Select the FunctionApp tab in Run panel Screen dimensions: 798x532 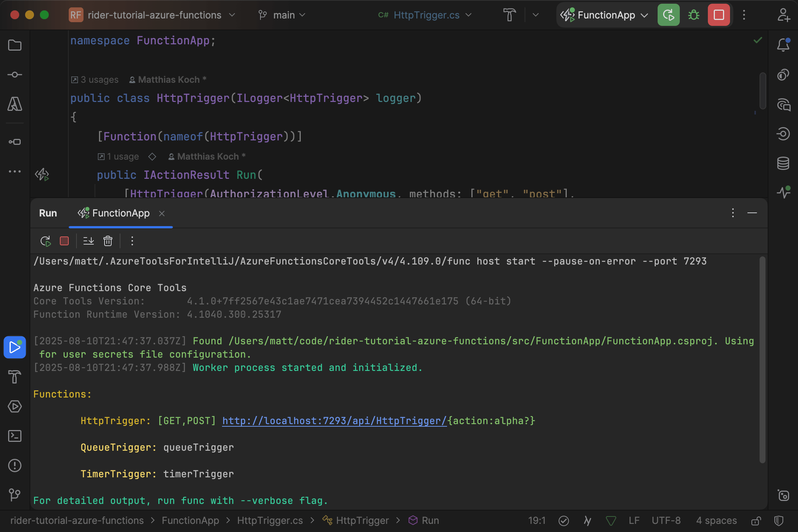pos(120,213)
